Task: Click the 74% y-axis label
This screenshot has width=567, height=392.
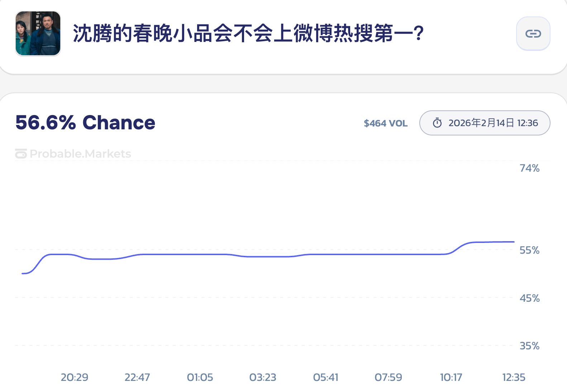Action: 529,168
